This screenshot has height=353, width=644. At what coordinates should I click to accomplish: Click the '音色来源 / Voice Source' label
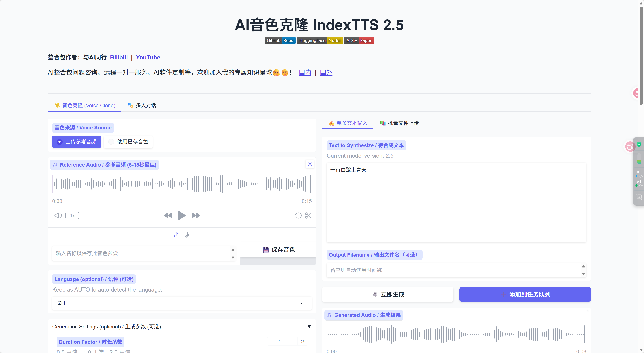83,128
